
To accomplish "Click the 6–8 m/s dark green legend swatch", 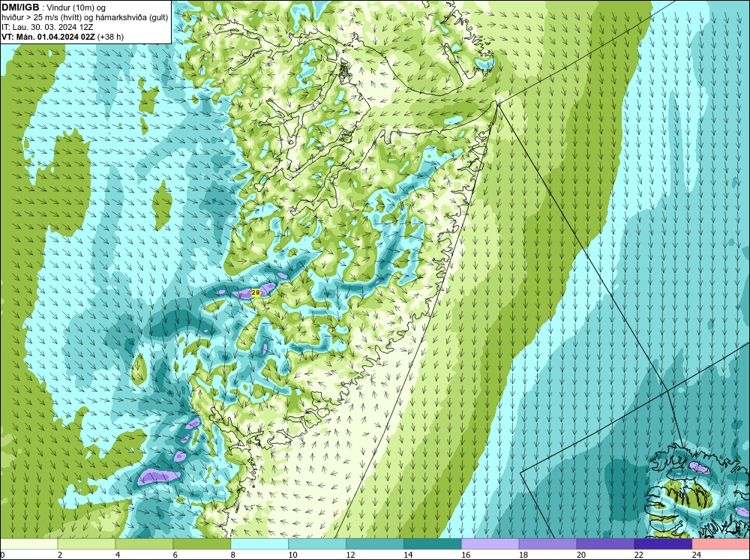I will point(202,544).
